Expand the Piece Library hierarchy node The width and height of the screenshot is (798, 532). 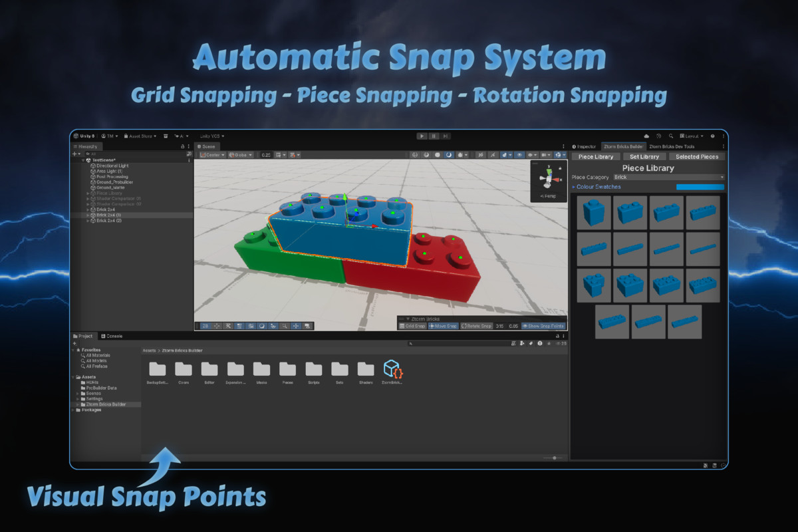tap(88, 194)
